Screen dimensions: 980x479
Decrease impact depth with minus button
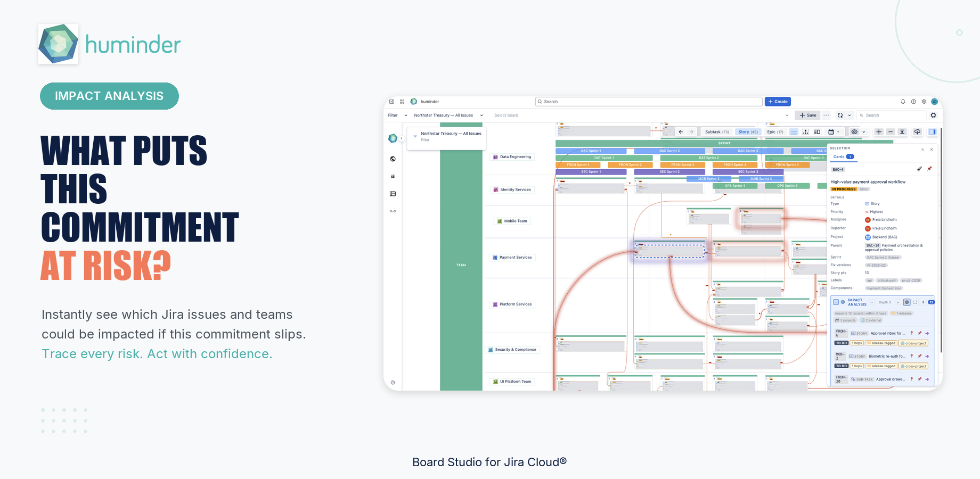click(872, 302)
